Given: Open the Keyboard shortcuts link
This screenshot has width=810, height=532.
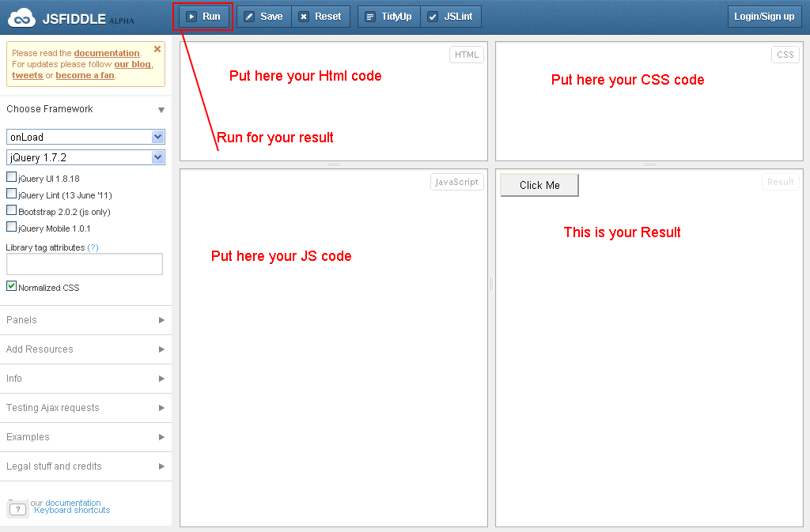Looking at the screenshot, I should point(72,511).
